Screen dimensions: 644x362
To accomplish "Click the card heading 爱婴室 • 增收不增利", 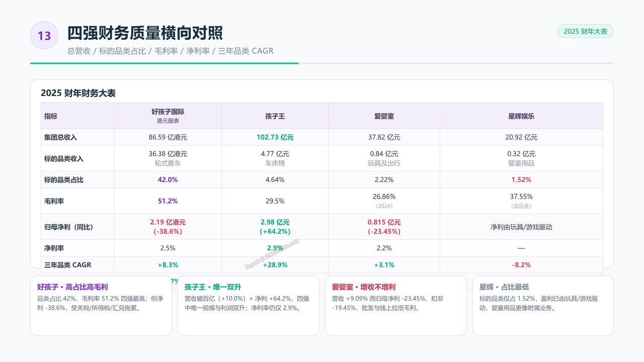I will pos(364,287).
